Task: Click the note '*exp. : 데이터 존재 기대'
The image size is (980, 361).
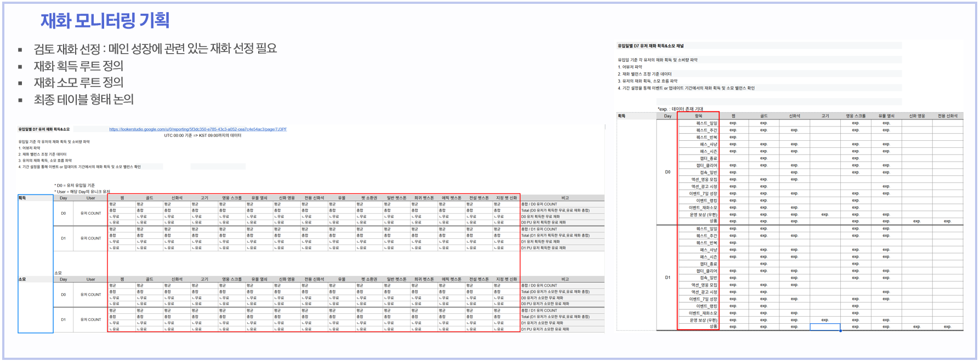Action: 680,109
